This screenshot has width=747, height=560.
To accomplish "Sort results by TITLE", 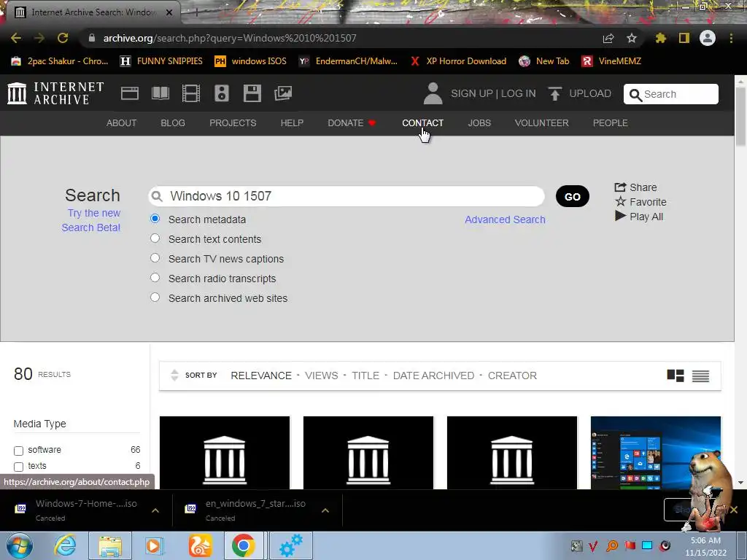I will [365, 376].
